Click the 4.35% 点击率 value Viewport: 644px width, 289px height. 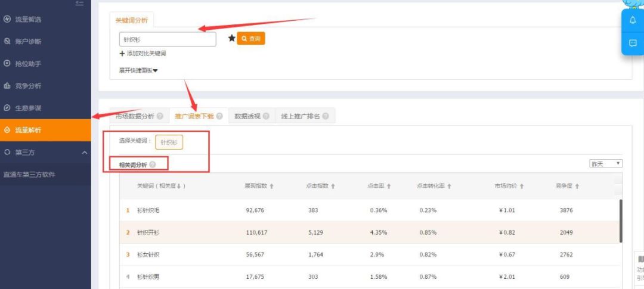(378, 232)
